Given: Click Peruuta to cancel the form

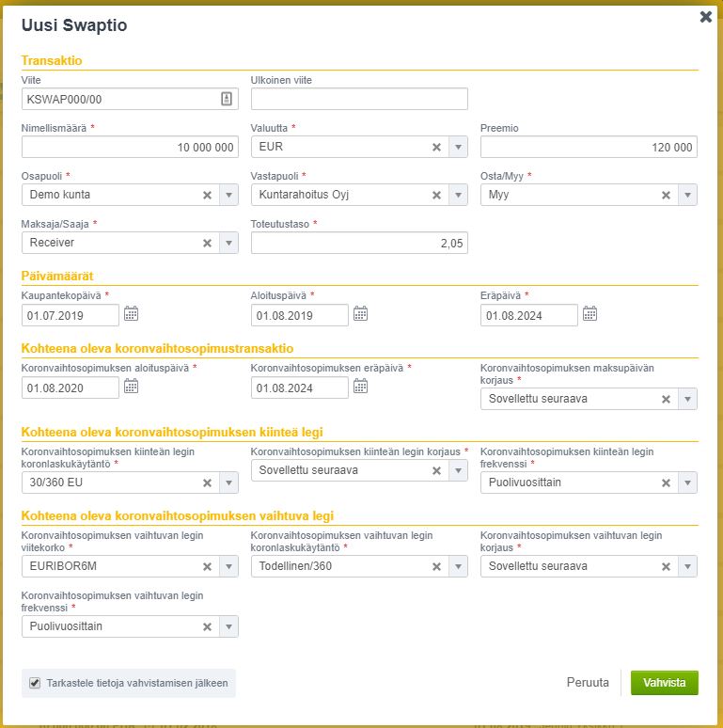Looking at the screenshot, I should (588, 683).
